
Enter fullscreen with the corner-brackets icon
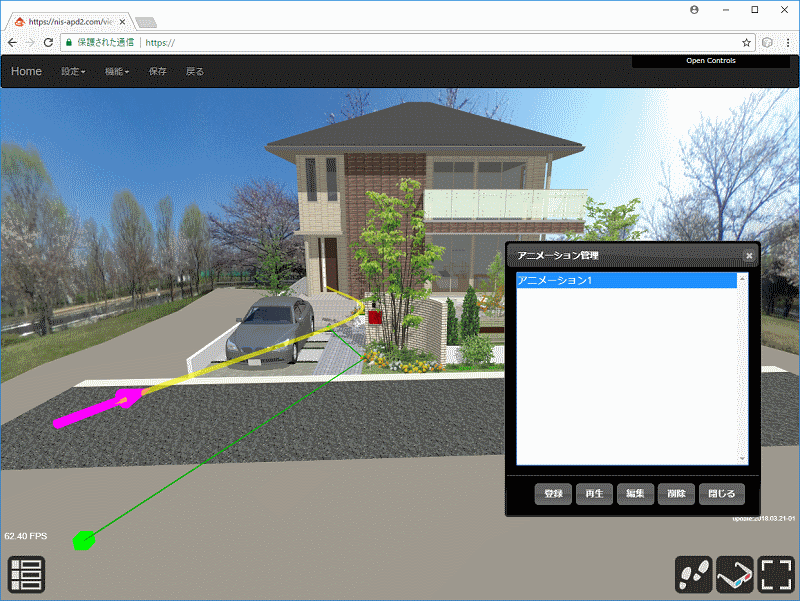point(776,575)
